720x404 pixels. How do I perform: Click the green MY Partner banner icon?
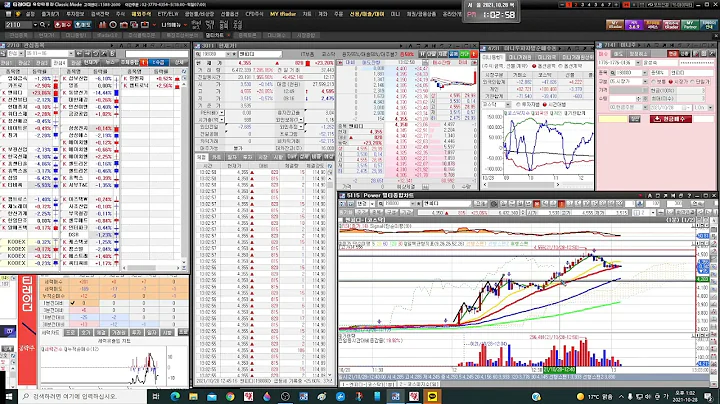click(690, 25)
